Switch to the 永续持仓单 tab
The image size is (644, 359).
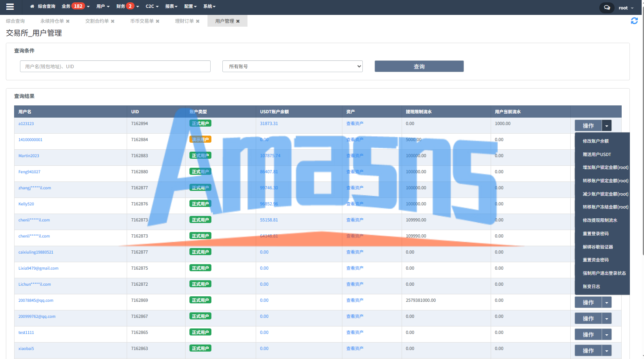(x=52, y=21)
